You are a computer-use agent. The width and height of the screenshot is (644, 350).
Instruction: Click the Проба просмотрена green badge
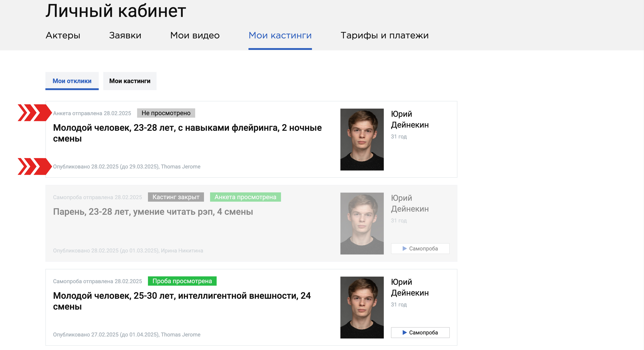[182, 281]
